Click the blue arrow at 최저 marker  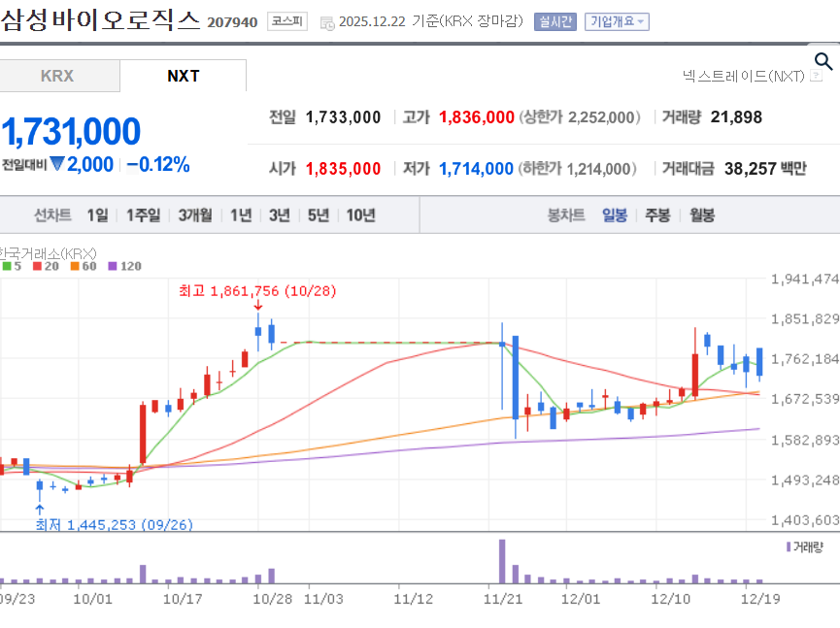tap(40, 510)
